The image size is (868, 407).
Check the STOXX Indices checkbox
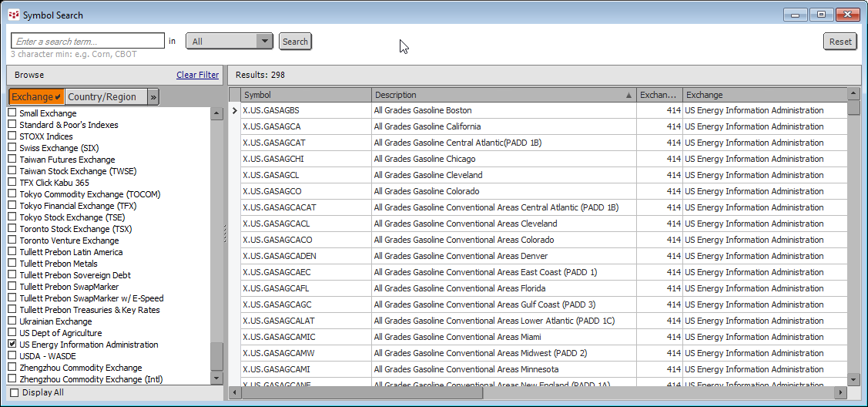point(12,136)
